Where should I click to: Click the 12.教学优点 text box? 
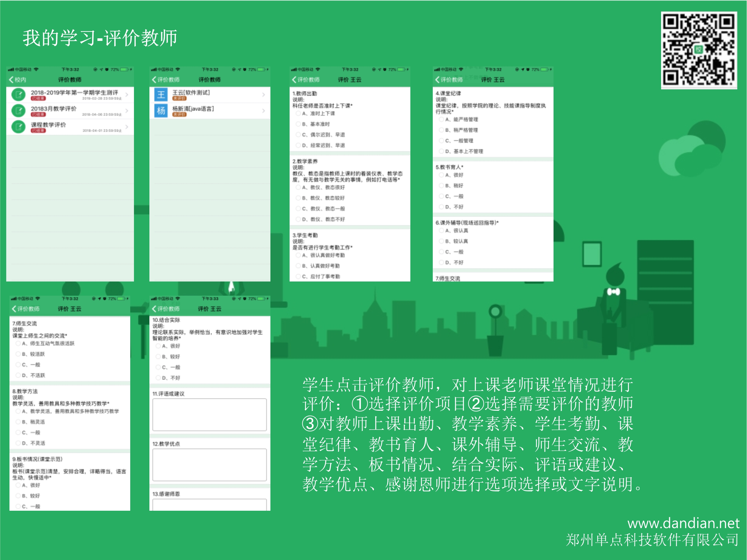pyautogui.click(x=209, y=464)
